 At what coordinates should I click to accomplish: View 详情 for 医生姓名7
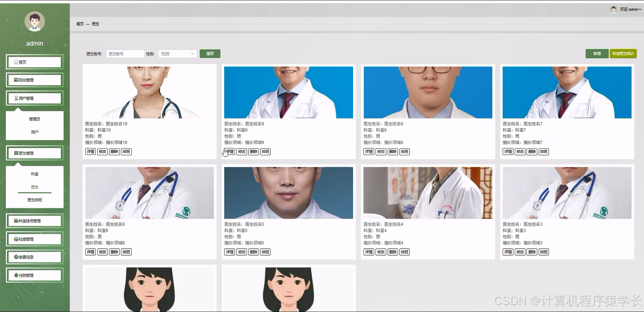point(508,152)
